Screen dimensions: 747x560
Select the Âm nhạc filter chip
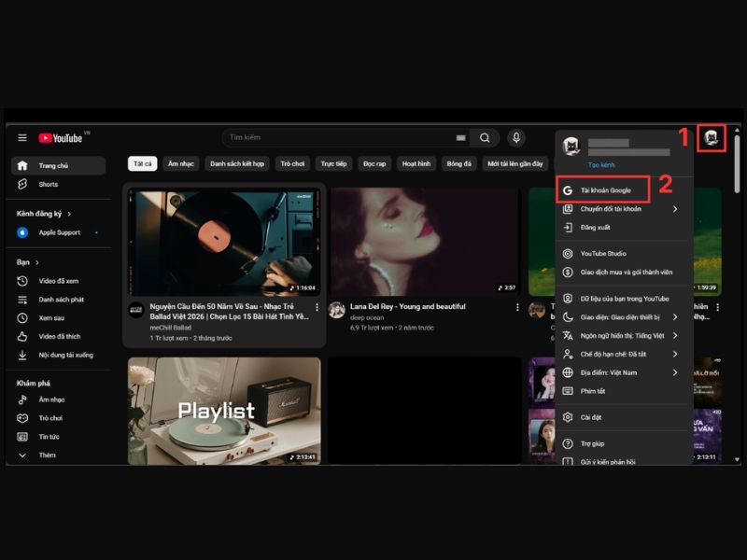click(180, 163)
